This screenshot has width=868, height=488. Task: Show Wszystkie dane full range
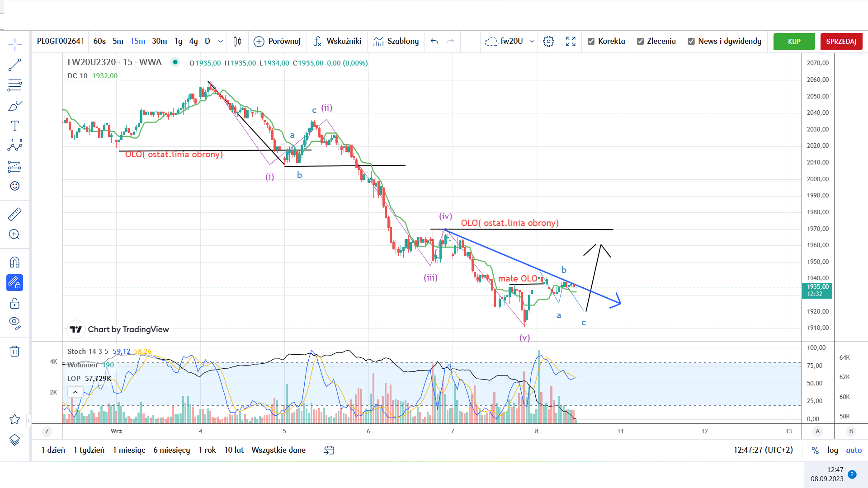[x=278, y=450]
